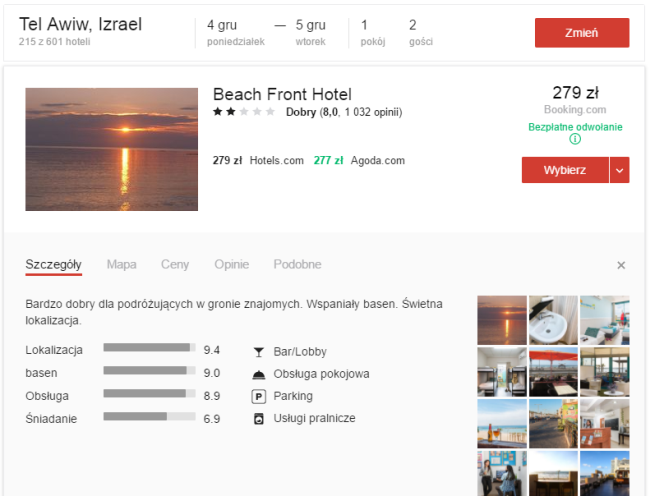Close the hotel details panel
The image size is (650, 496).
click(x=621, y=265)
